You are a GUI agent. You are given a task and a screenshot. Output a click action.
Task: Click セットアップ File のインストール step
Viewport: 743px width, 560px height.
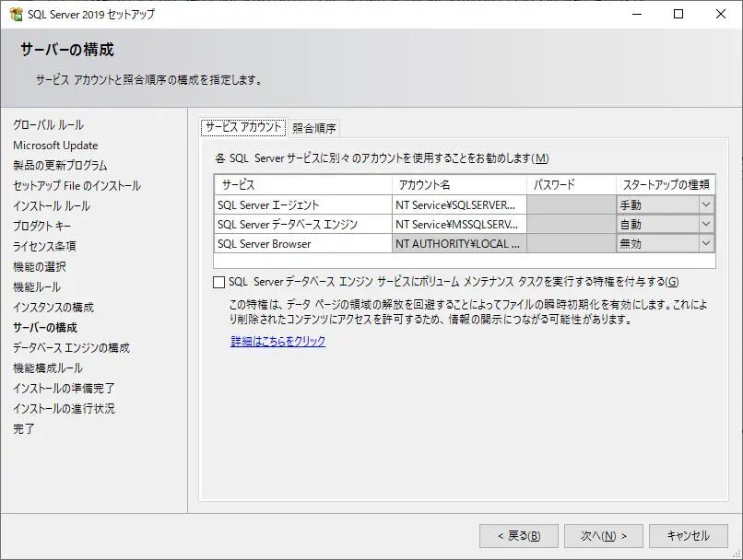tap(77, 185)
